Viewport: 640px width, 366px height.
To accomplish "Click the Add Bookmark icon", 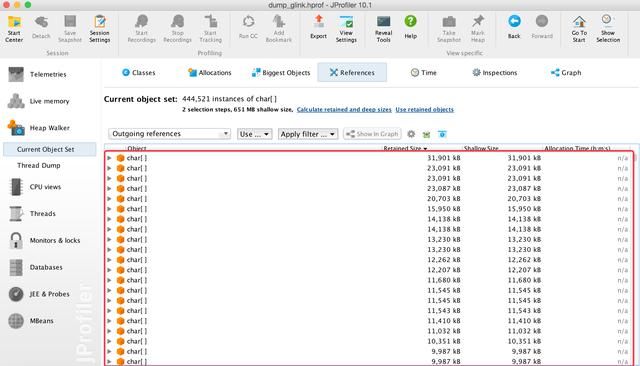I will click(279, 29).
